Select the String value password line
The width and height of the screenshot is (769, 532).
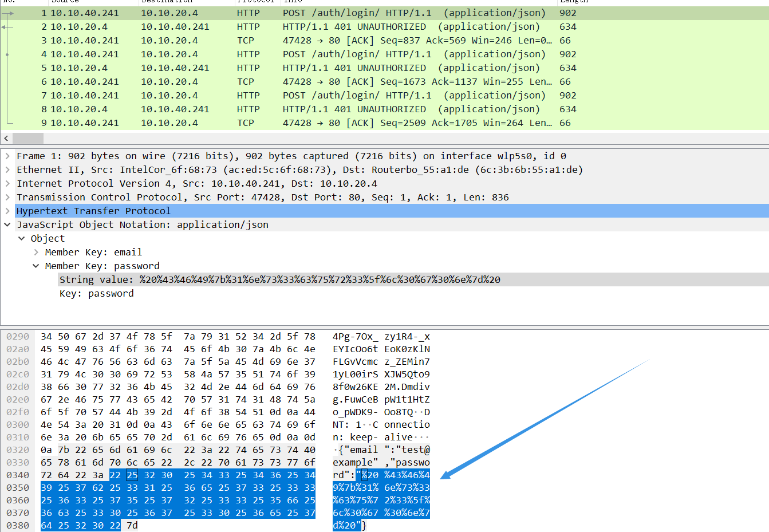click(280, 279)
